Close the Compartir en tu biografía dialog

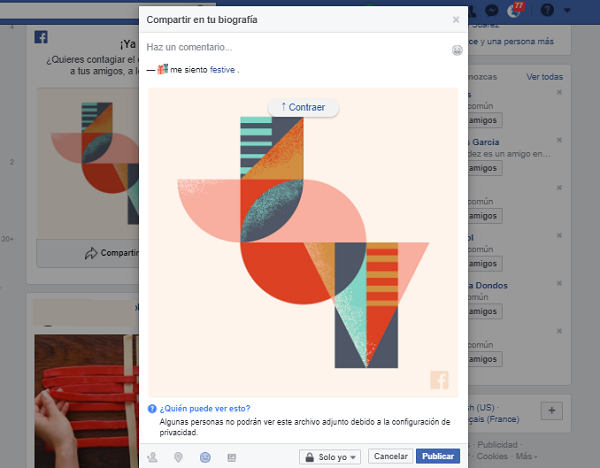(456, 19)
